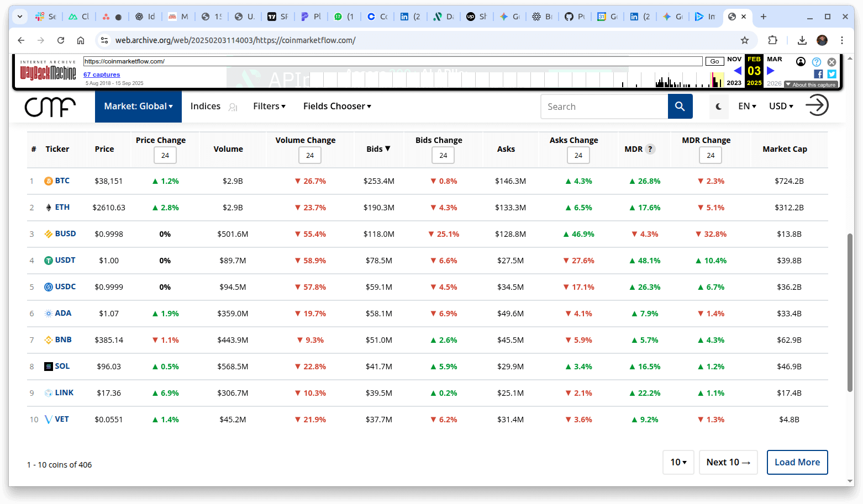Open the Indices menu item

206,107
